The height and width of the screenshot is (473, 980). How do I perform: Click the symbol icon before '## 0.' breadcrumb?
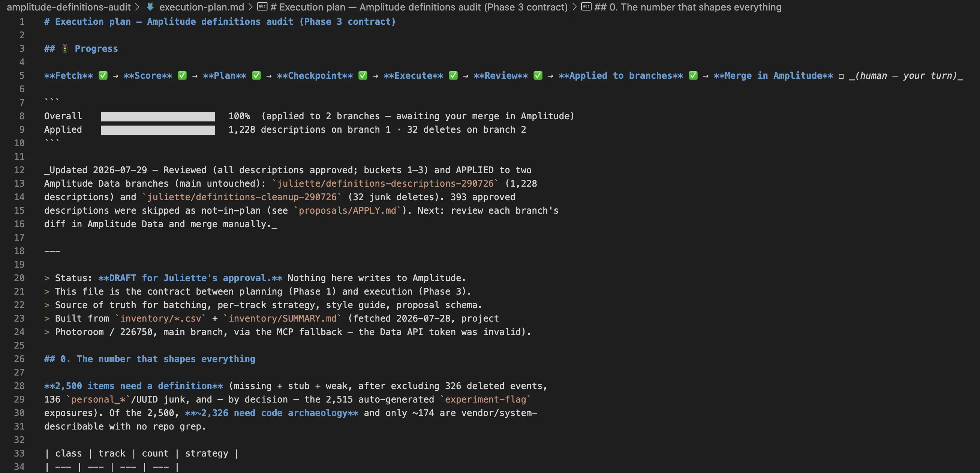586,7
